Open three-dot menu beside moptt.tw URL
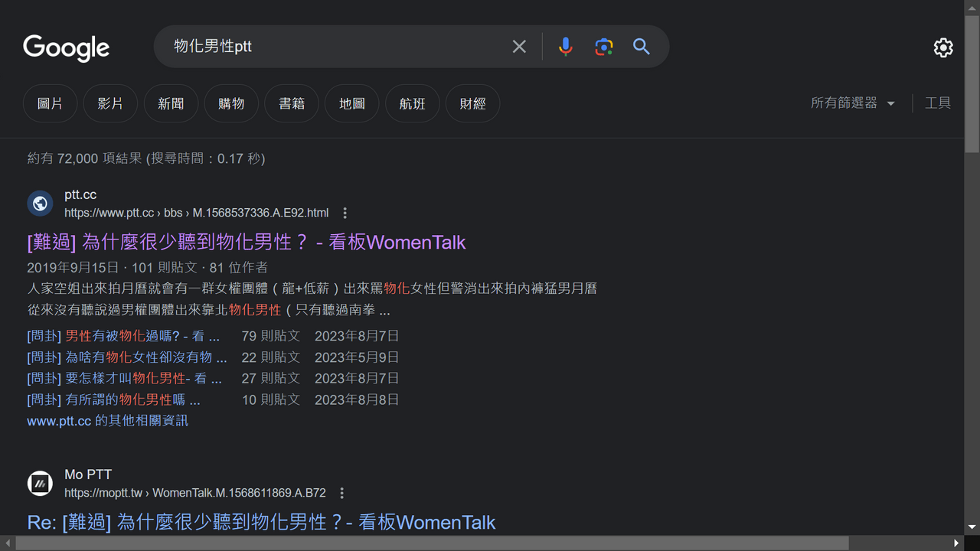Screen dimensions: 980x551 pos(342,493)
